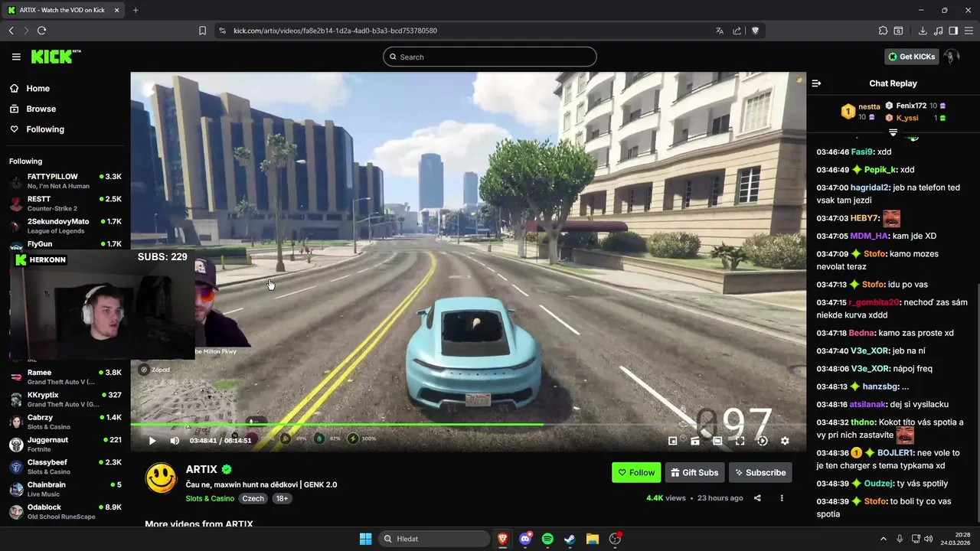Open the browser translate page icon

point(720,31)
